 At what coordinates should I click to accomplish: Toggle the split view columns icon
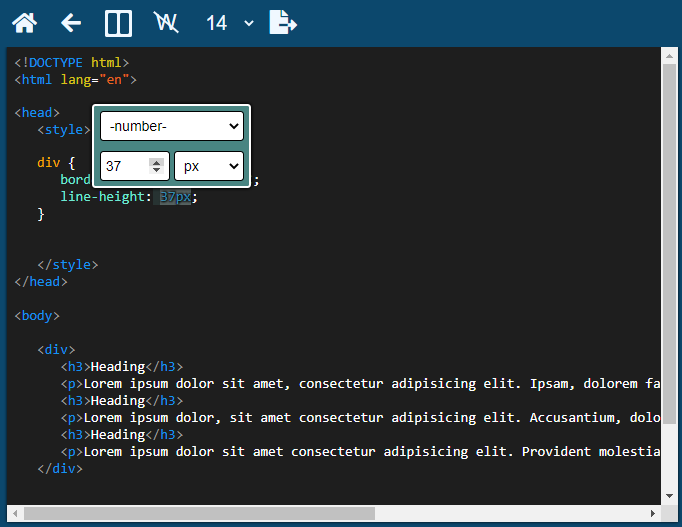(x=118, y=23)
